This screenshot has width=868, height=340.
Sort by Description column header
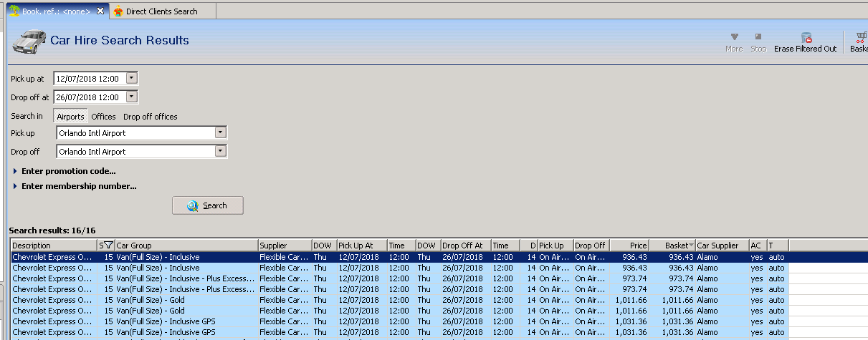click(x=54, y=246)
